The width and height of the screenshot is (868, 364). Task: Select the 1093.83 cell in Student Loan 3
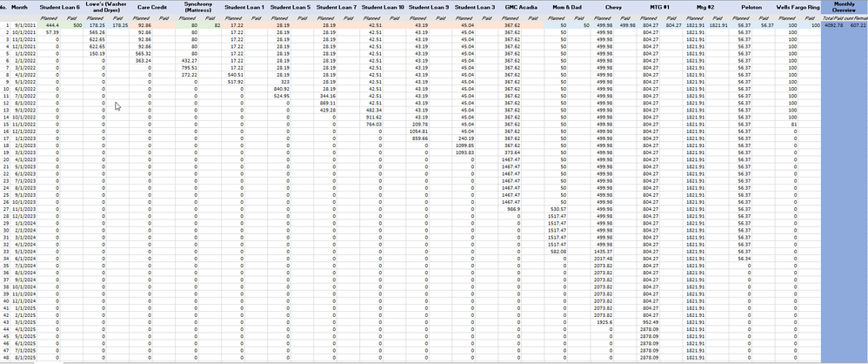point(464,152)
